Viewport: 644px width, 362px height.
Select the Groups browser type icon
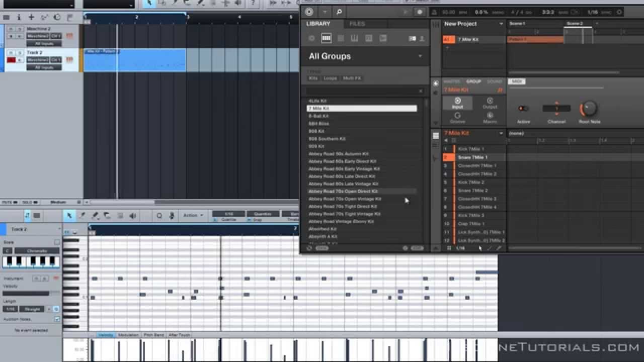[326, 39]
